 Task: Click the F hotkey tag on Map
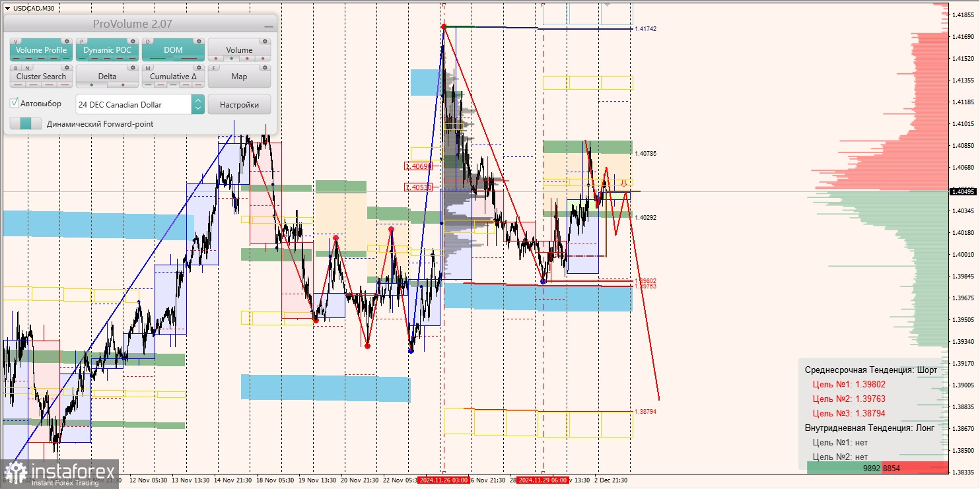tap(214, 67)
